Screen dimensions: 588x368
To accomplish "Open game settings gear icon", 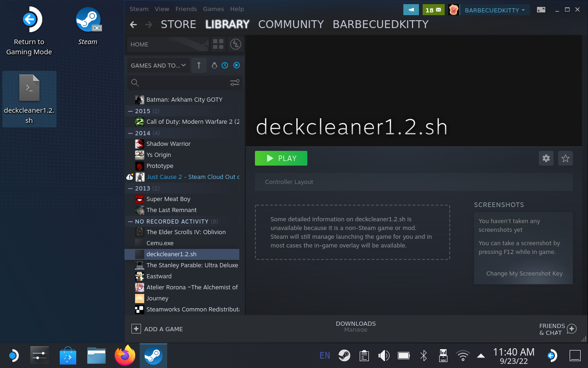I will coord(546,158).
